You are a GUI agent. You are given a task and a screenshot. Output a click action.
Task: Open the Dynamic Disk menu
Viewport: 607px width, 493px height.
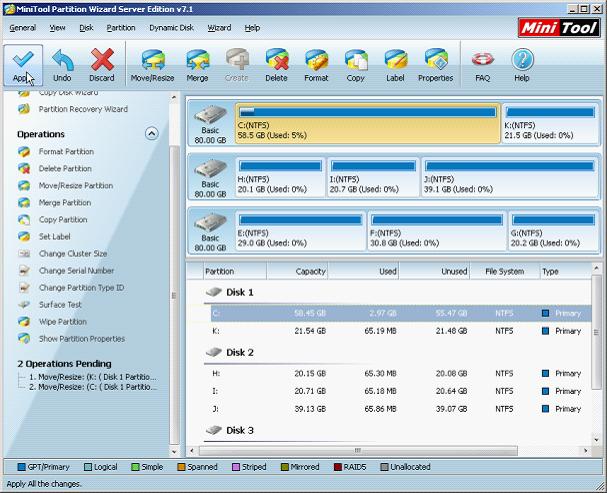pos(171,28)
